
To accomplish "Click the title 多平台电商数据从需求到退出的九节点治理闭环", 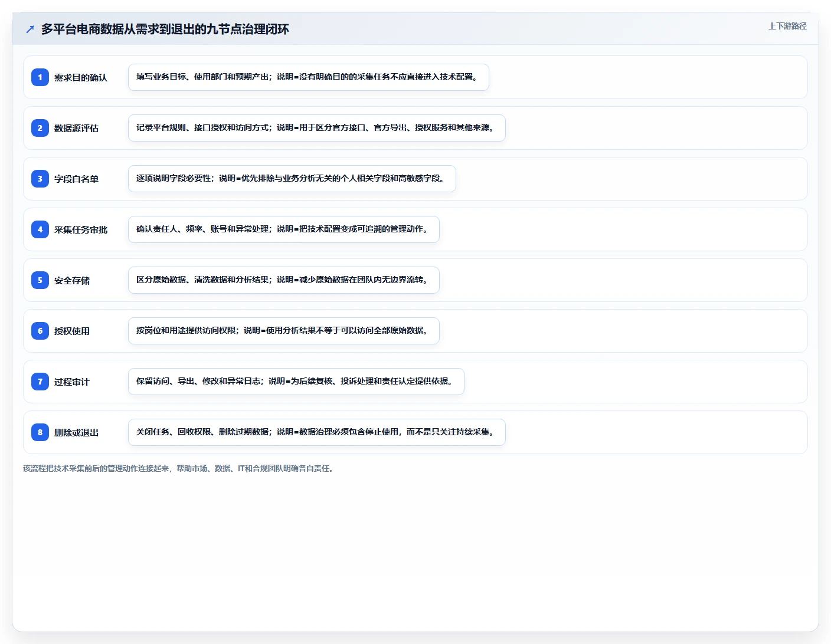I will tap(165, 29).
